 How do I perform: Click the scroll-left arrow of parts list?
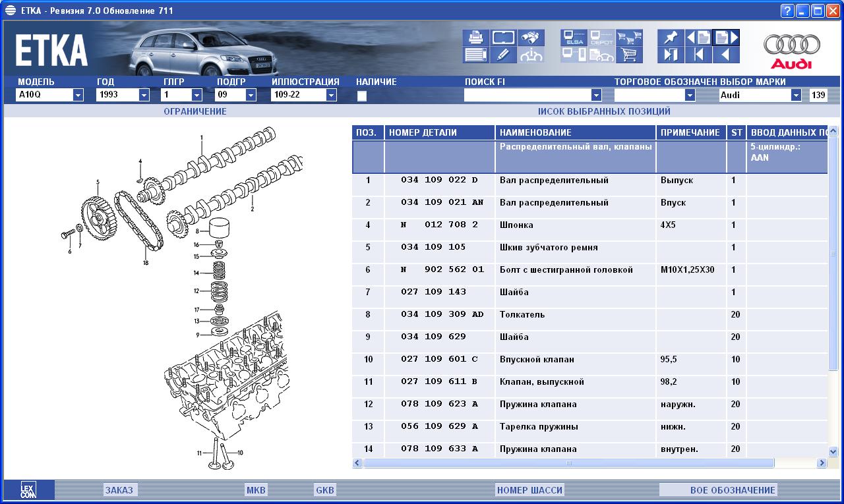(358, 463)
